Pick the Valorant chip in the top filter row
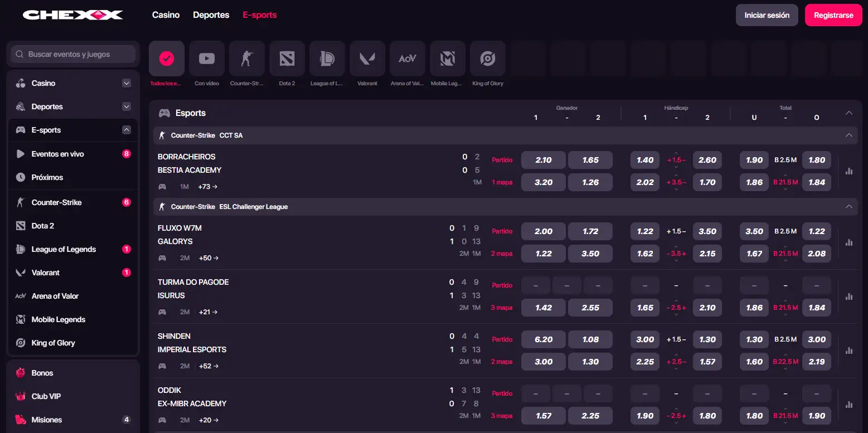The image size is (868, 433). coord(367,58)
